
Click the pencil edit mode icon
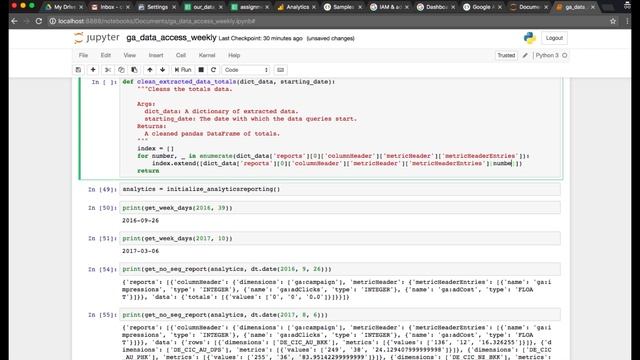(525, 55)
